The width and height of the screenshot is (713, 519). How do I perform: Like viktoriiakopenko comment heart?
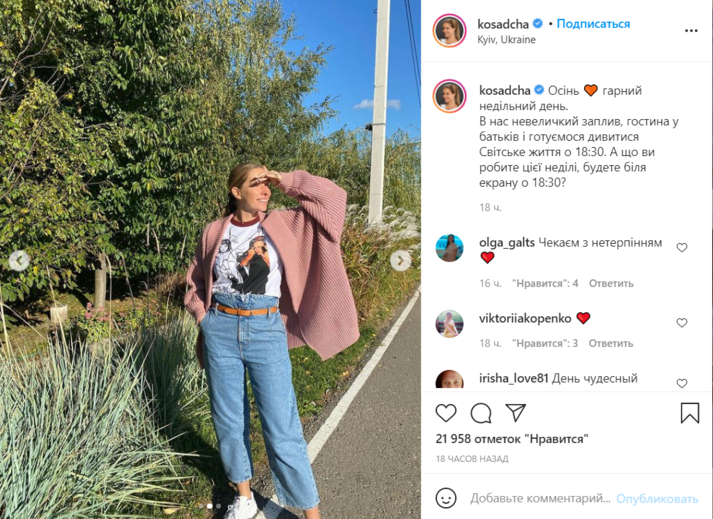tap(682, 322)
